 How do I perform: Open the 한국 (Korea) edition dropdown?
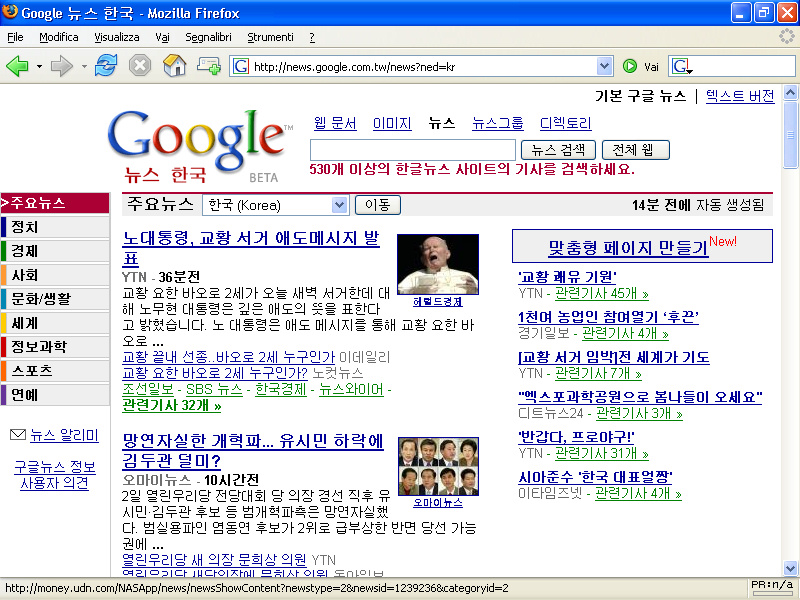tap(276, 205)
